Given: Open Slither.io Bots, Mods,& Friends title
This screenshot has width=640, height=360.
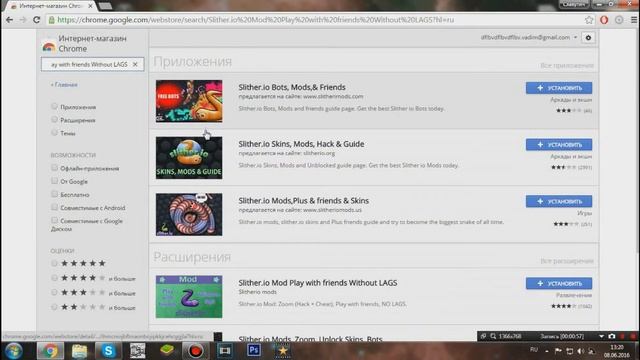Looking at the screenshot, I should tap(292, 87).
